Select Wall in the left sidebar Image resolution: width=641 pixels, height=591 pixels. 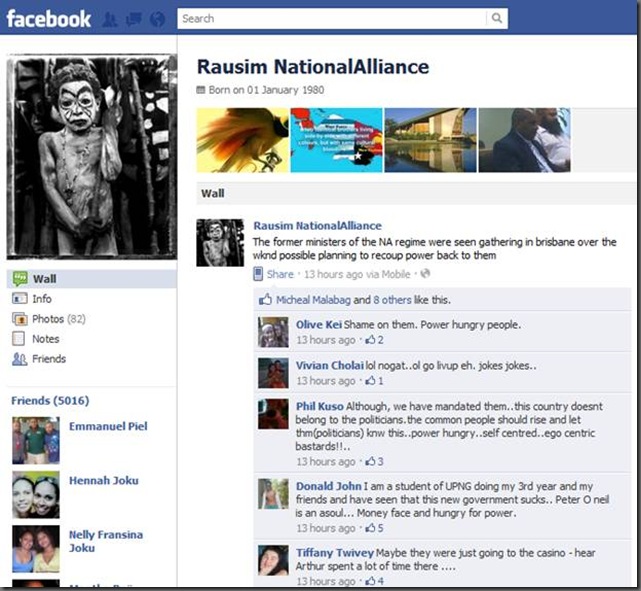(x=92, y=279)
